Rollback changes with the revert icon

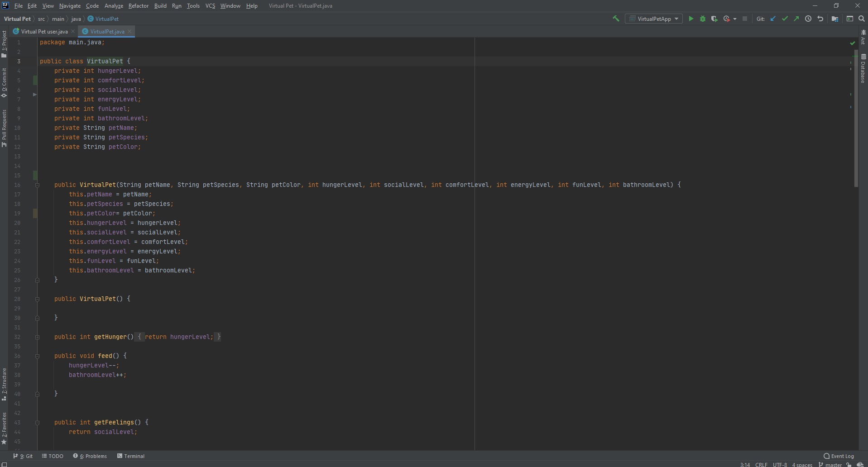coord(820,19)
